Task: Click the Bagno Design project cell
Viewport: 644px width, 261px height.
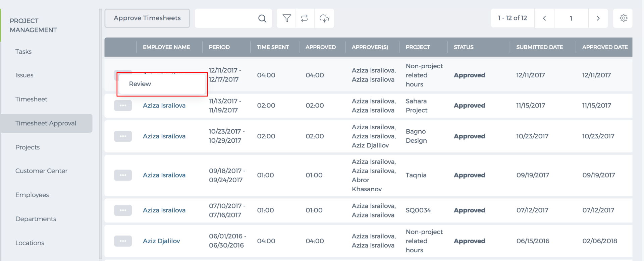Action: click(416, 136)
